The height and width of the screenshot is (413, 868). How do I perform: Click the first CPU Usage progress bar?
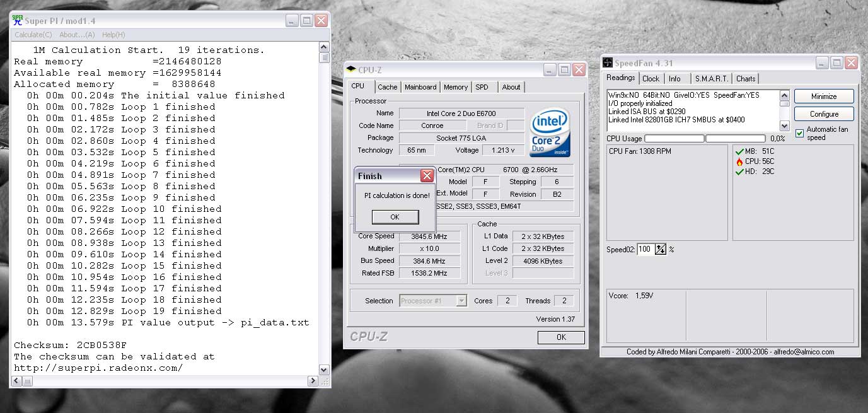coord(674,138)
